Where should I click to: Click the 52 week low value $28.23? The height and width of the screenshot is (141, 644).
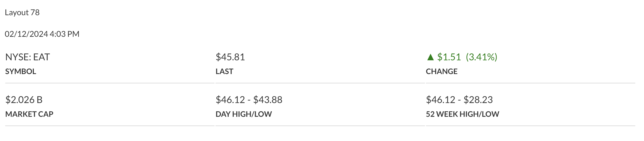(x=478, y=100)
